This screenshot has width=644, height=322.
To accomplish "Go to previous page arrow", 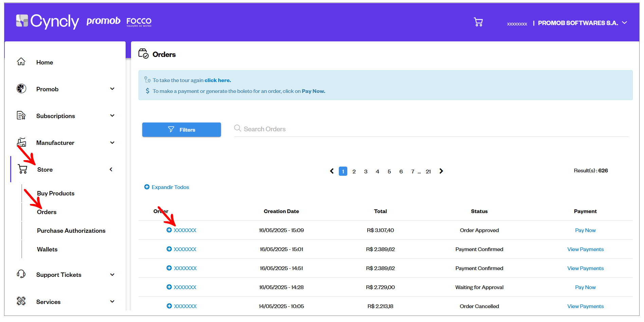I will click(x=332, y=171).
